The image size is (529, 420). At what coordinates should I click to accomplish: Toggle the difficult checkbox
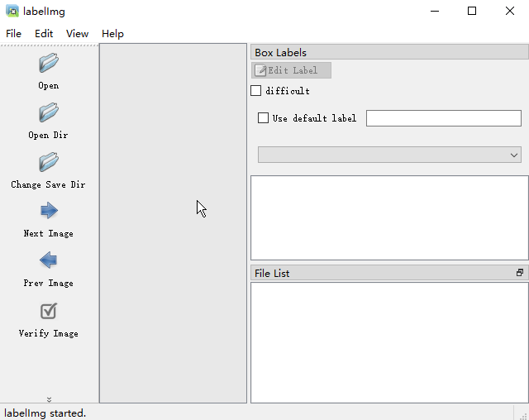click(255, 91)
